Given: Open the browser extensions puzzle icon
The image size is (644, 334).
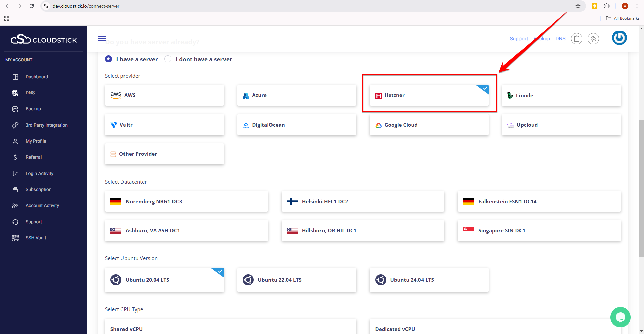Looking at the screenshot, I should pyautogui.click(x=607, y=6).
